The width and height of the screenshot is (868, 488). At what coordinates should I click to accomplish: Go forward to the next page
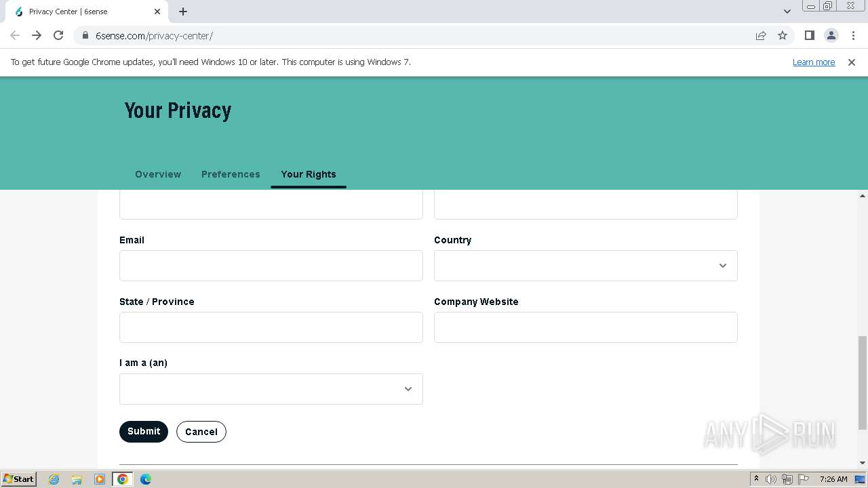pos(37,35)
